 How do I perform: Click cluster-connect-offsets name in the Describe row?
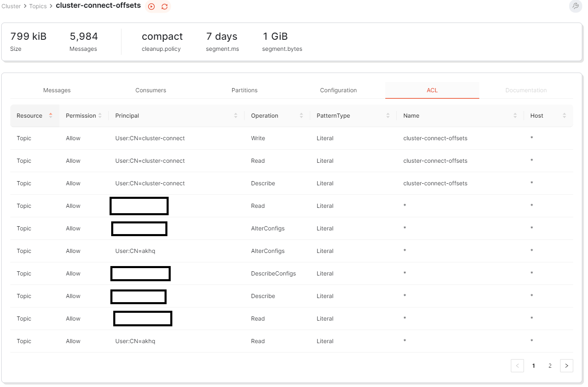435,183
